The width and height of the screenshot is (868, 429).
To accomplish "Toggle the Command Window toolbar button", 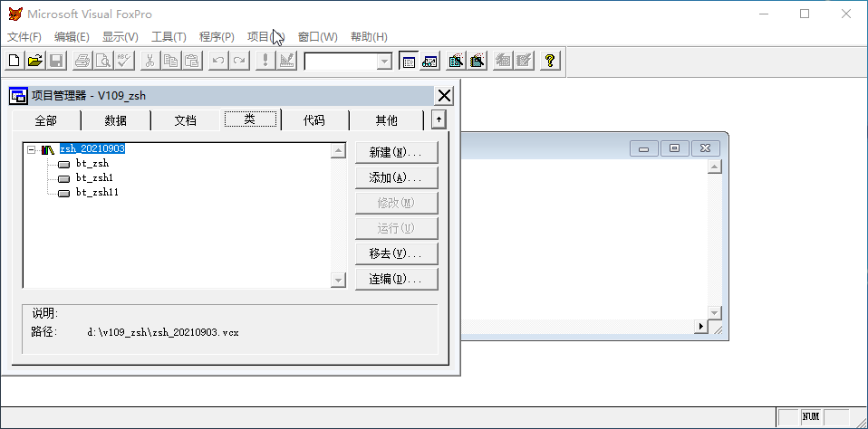I will coord(409,61).
